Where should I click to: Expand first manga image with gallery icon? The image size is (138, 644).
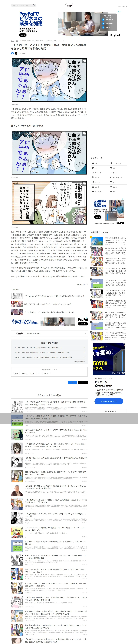pyautogui.click(x=84, y=61)
